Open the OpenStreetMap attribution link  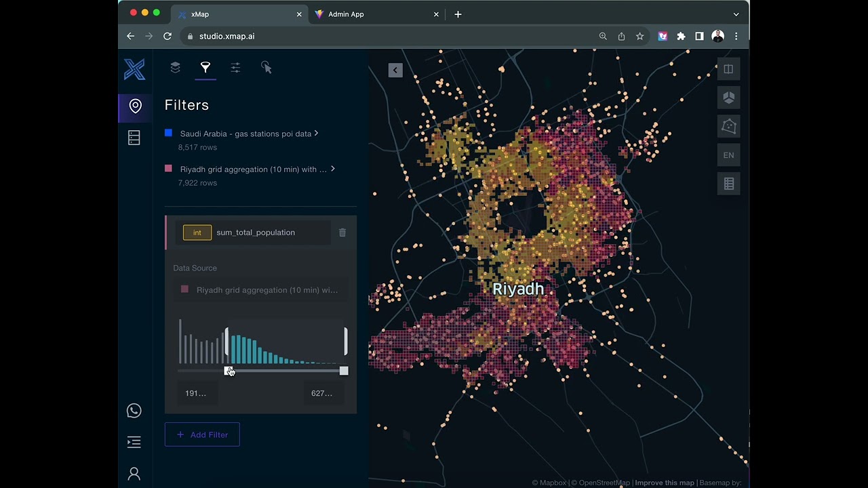pos(601,483)
